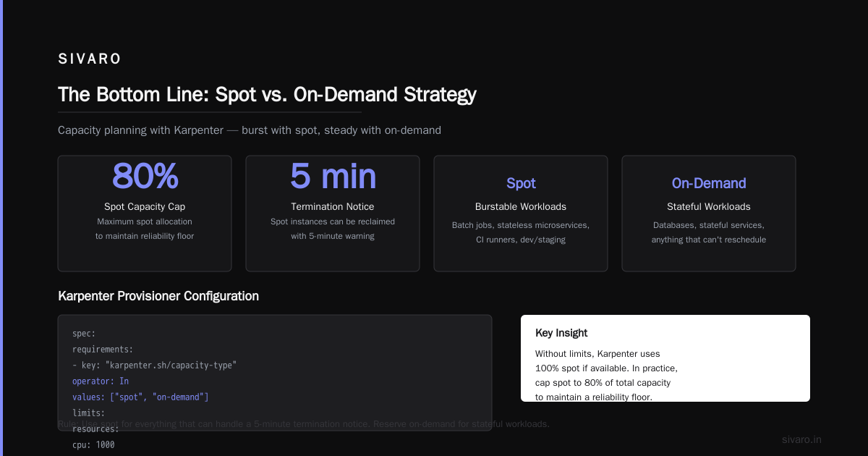Click the Key Insight white card
Image resolution: width=868 pixels, height=456 pixels.
click(665, 358)
